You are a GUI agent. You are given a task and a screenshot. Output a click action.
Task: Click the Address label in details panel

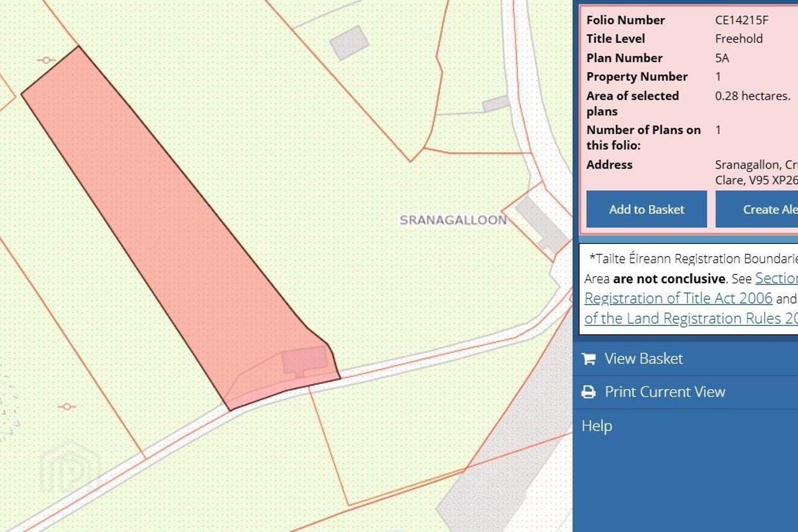pyautogui.click(x=609, y=165)
